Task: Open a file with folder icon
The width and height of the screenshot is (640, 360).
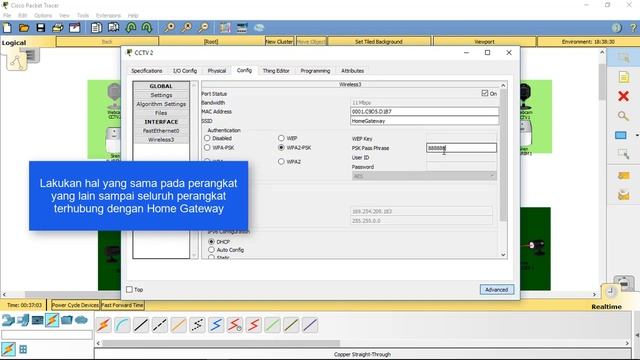Action: tap(24, 28)
